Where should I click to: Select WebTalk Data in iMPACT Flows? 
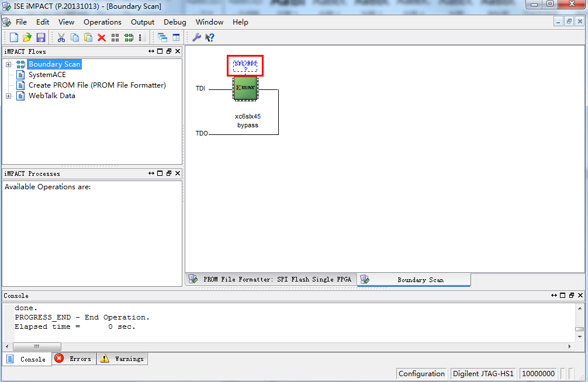point(52,96)
